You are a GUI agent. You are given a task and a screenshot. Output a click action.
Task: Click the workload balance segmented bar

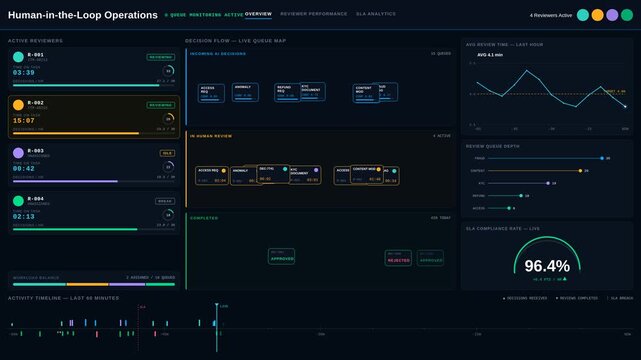pos(94,284)
